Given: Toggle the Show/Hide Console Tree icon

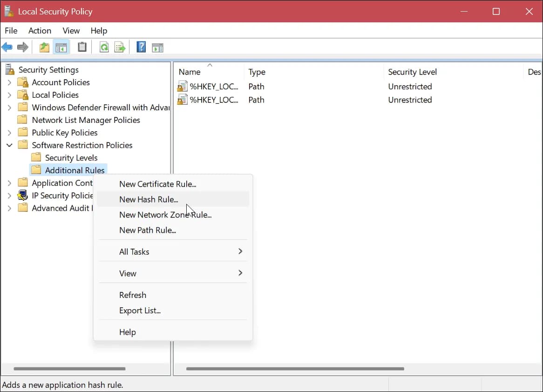Looking at the screenshot, I should pos(61,47).
